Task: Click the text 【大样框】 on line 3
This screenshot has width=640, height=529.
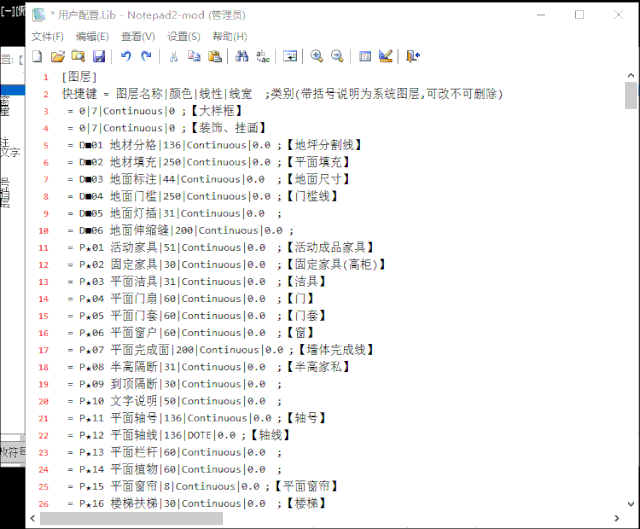Action: [217, 111]
